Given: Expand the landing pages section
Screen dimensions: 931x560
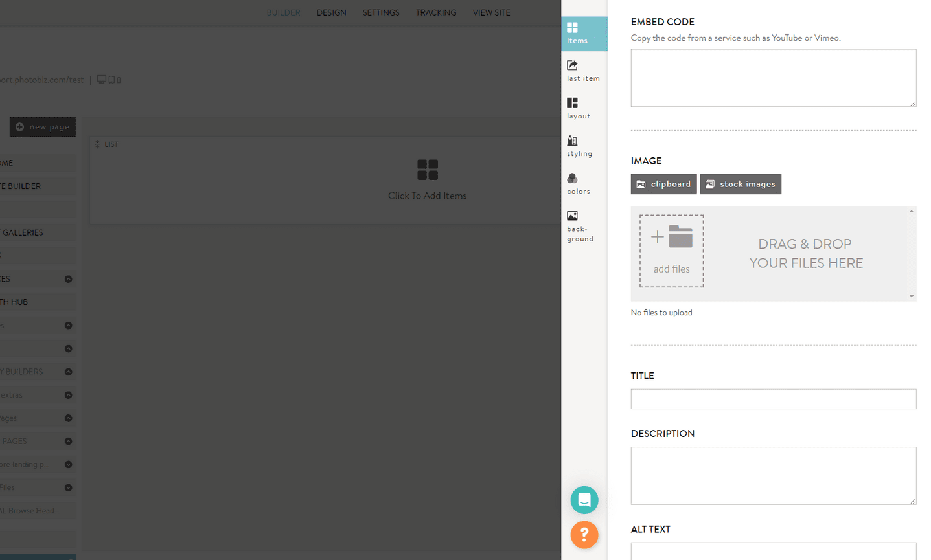Looking at the screenshot, I should tap(68, 464).
